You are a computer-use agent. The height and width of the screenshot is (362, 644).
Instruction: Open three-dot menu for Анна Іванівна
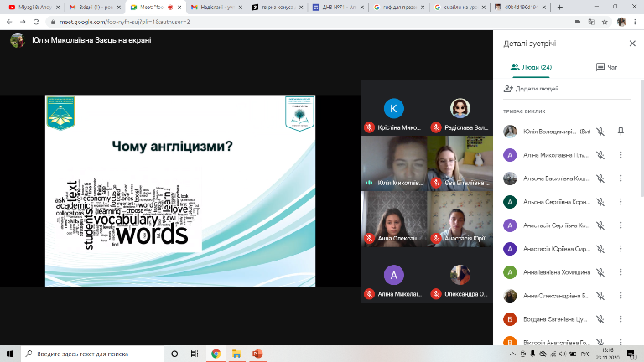pyautogui.click(x=621, y=272)
